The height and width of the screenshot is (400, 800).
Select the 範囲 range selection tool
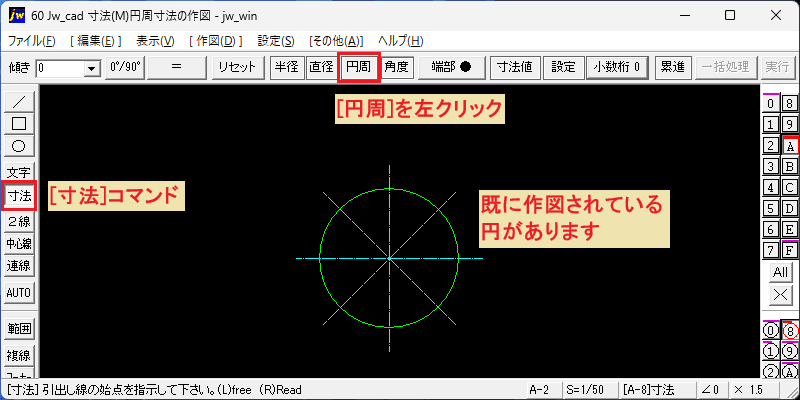click(19, 329)
